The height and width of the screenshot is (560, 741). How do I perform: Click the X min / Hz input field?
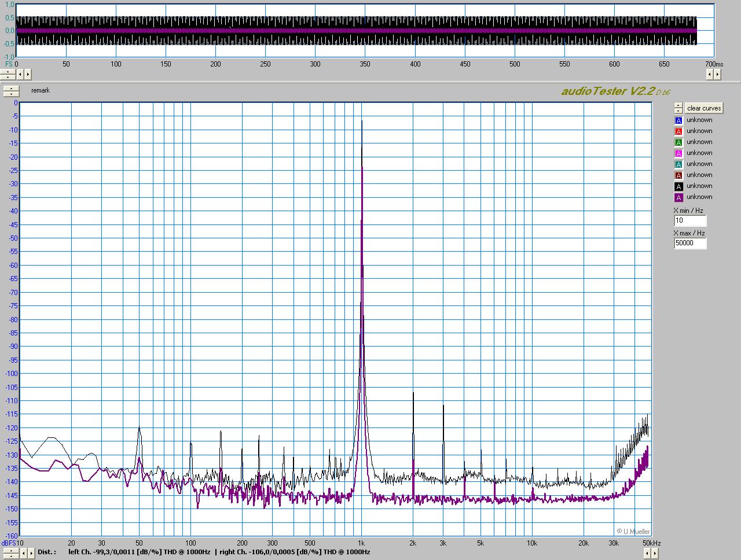pyautogui.click(x=690, y=220)
